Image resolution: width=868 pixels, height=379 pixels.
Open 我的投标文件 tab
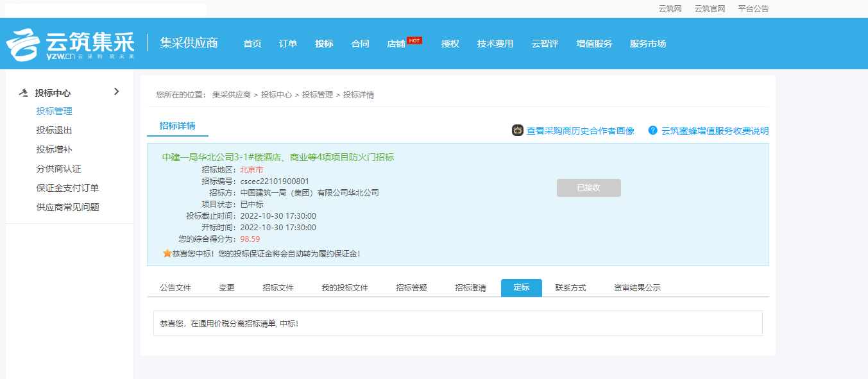click(345, 288)
